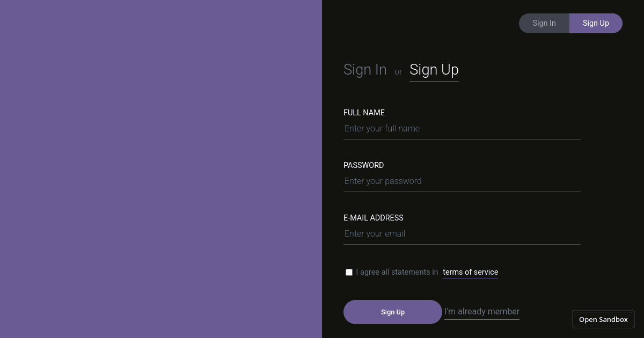
Task: Open Sandbox via the bottom-right button
Action: tap(603, 319)
